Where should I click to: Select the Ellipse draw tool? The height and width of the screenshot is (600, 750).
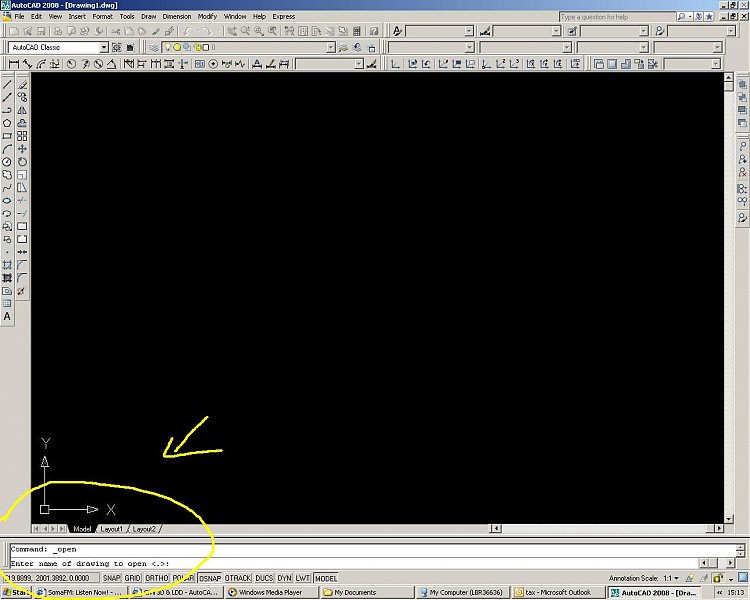(x=7, y=201)
